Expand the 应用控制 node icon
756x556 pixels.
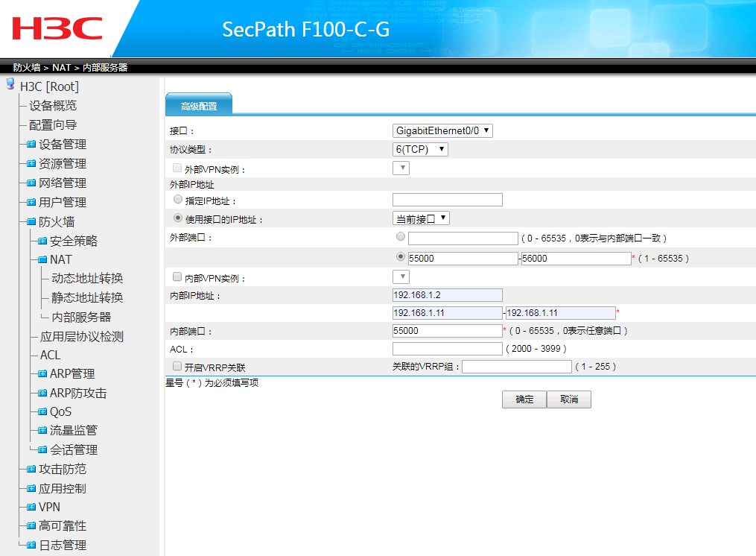(31, 488)
